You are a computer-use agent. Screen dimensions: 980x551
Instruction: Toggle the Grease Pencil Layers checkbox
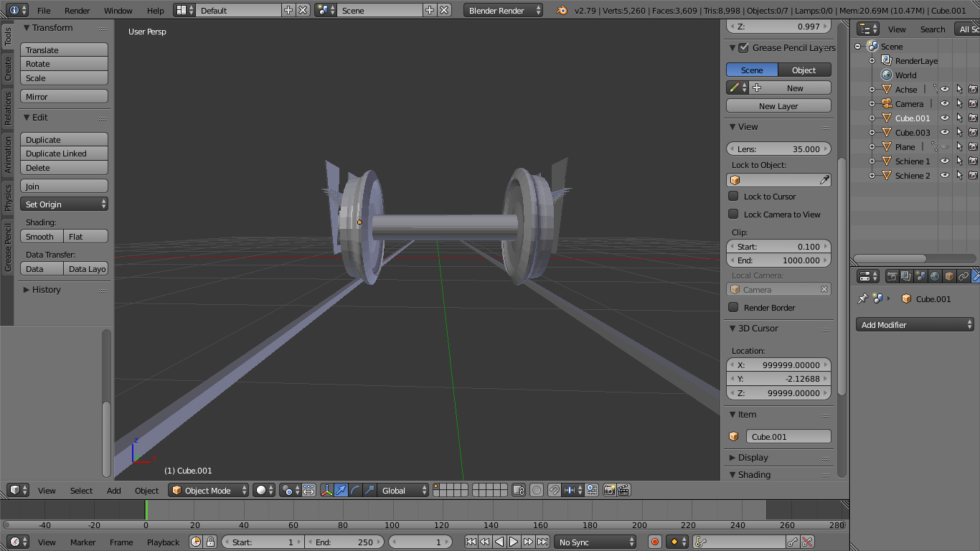tap(743, 48)
